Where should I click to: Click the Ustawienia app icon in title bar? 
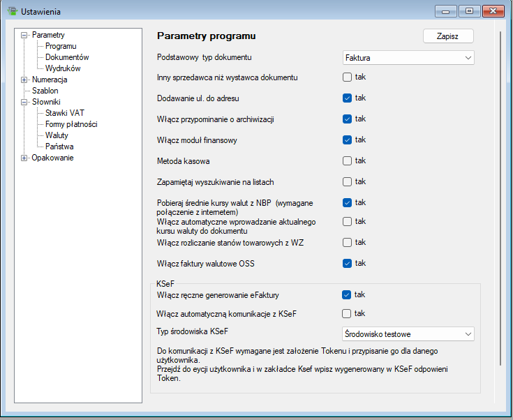pos(11,11)
